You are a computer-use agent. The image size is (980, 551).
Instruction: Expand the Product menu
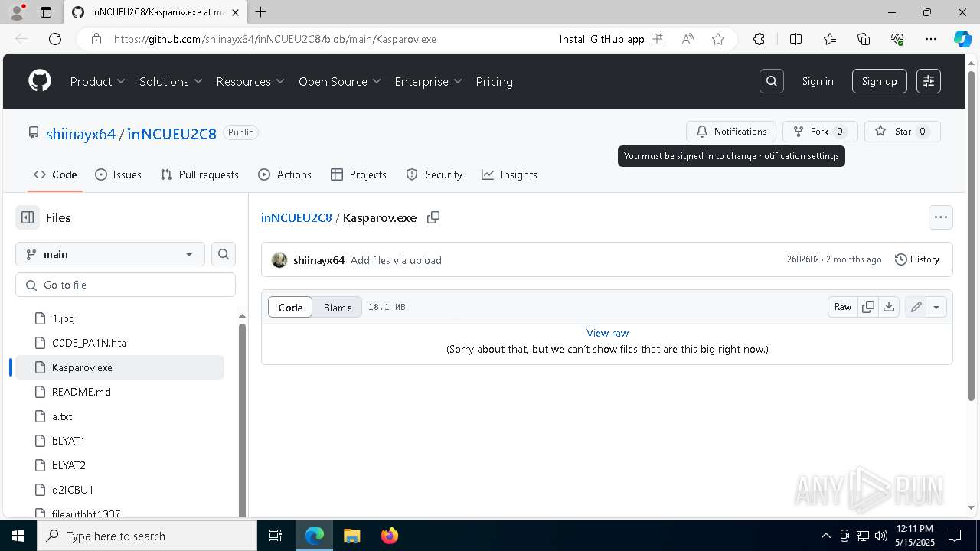pos(98,81)
